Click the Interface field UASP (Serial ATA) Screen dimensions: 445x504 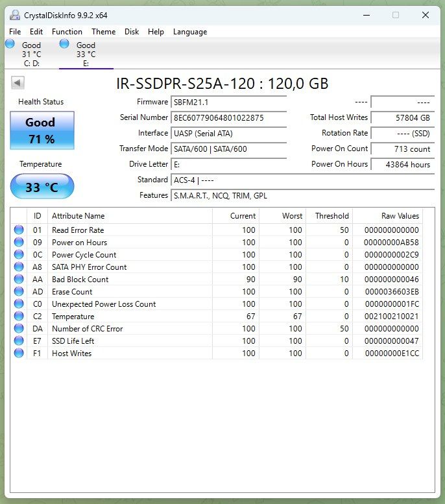click(228, 133)
